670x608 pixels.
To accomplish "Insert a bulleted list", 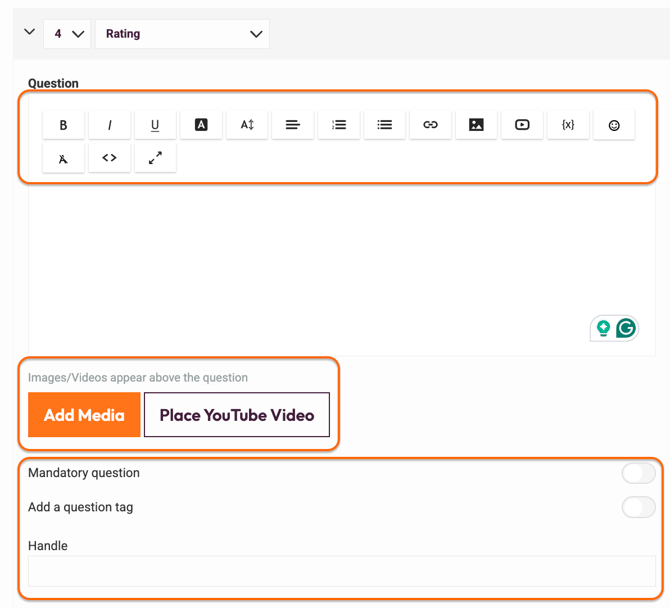I will click(x=385, y=125).
